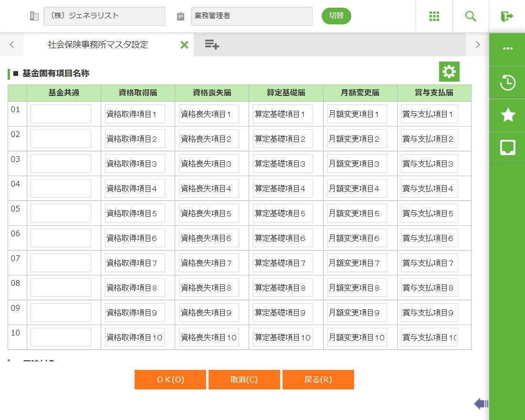The image size is (525, 420).
Task: Click the green 切替 switch button
Action: click(x=336, y=16)
